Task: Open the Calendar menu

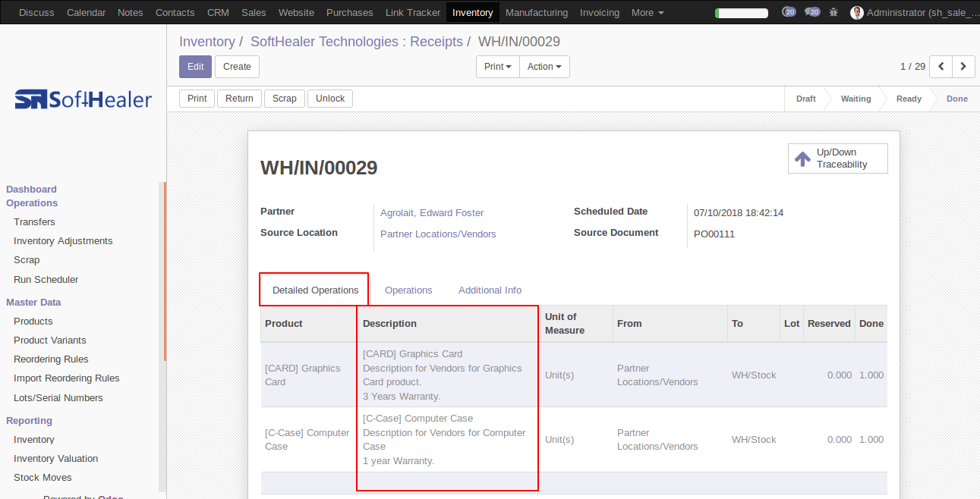Action: click(87, 12)
